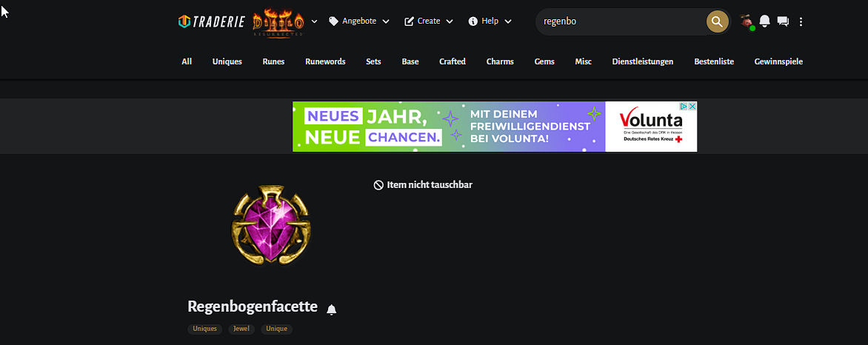
Task: Click the Traderie logo
Action: pyautogui.click(x=213, y=21)
